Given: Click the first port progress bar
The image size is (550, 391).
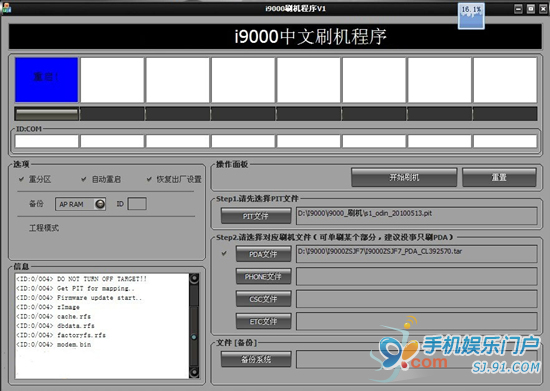Looking at the screenshot, I should pyautogui.click(x=46, y=114).
